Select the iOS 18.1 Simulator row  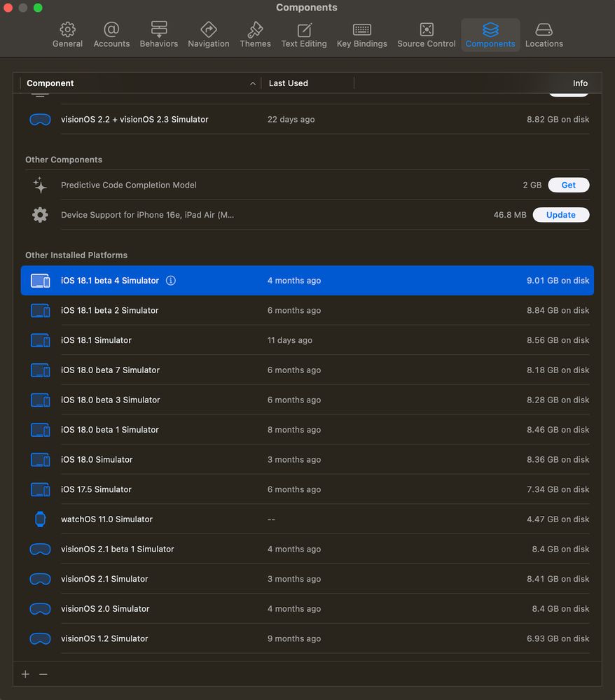point(307,340)
